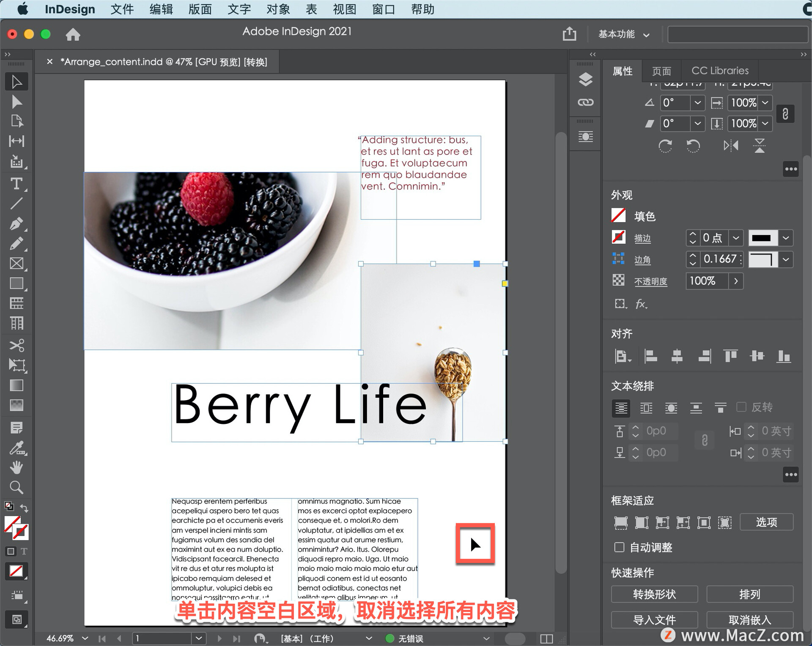Select the Note tool
Viewport: 812px width, 646px height.
[x=16, y=428]
